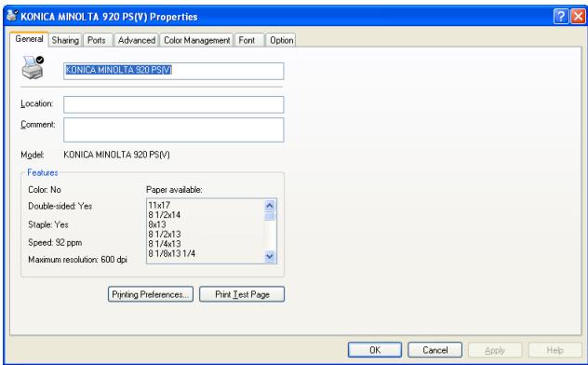Click the 'Paper available:' label

(174, 190)
